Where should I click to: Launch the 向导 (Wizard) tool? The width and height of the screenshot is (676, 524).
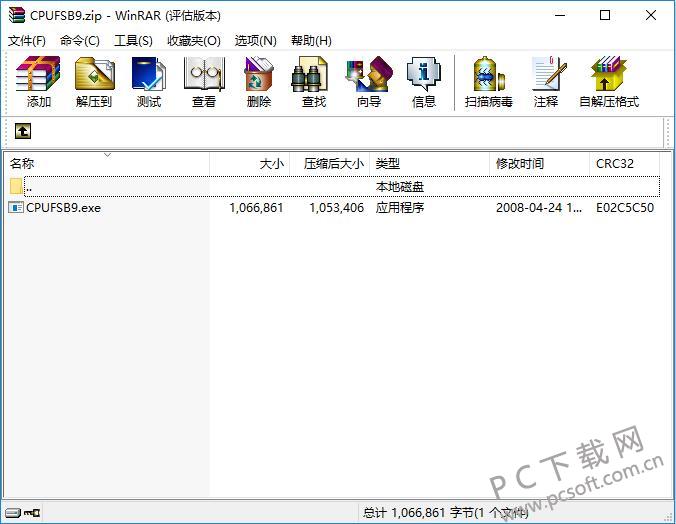point(369,82)
